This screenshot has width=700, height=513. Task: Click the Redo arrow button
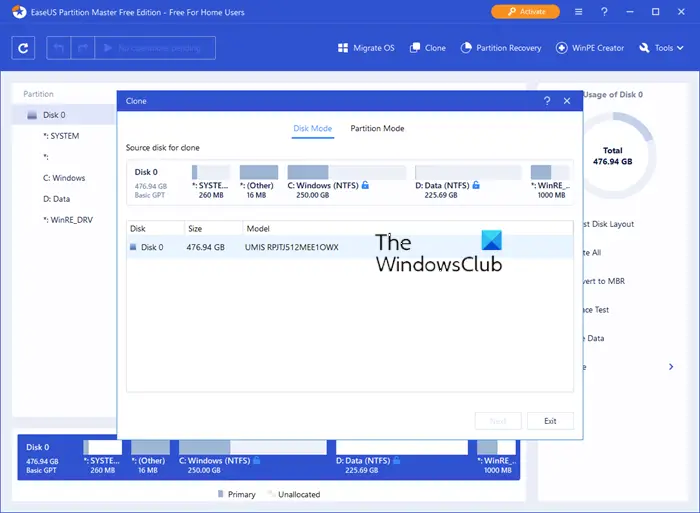click(83, 48)
